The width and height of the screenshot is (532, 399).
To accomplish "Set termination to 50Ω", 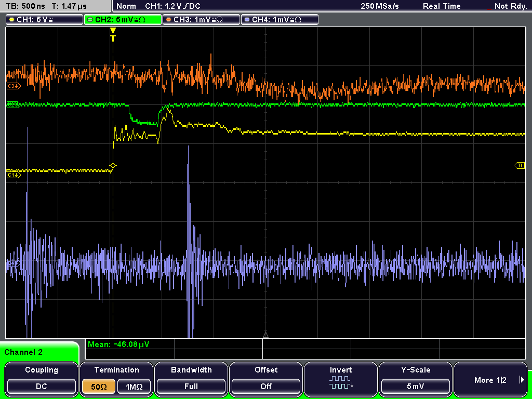I will [99, 386].
